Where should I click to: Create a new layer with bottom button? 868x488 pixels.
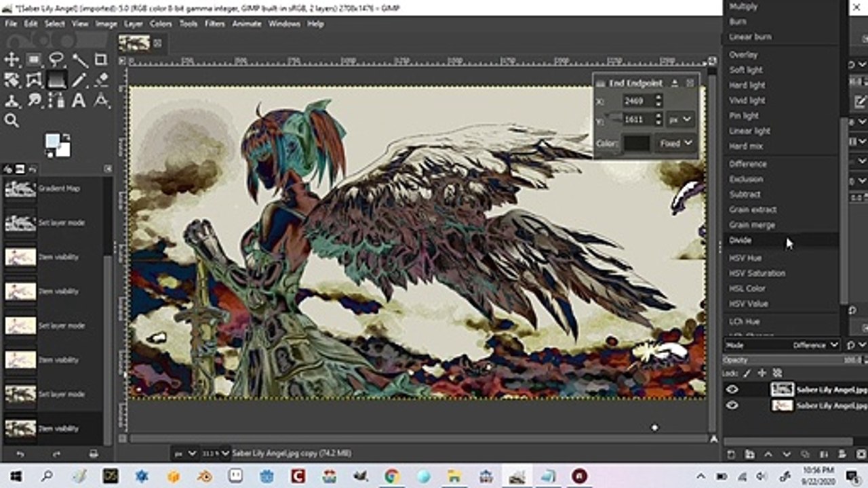pos(732,454)
